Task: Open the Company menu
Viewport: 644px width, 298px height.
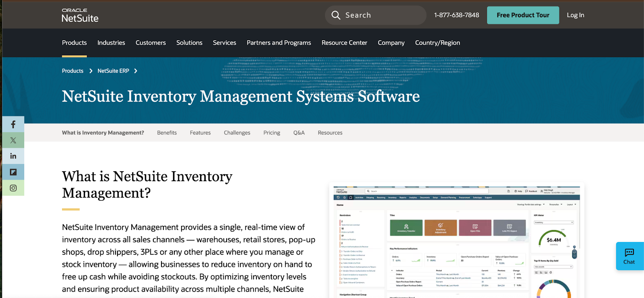Action: (x=391, y=43)
